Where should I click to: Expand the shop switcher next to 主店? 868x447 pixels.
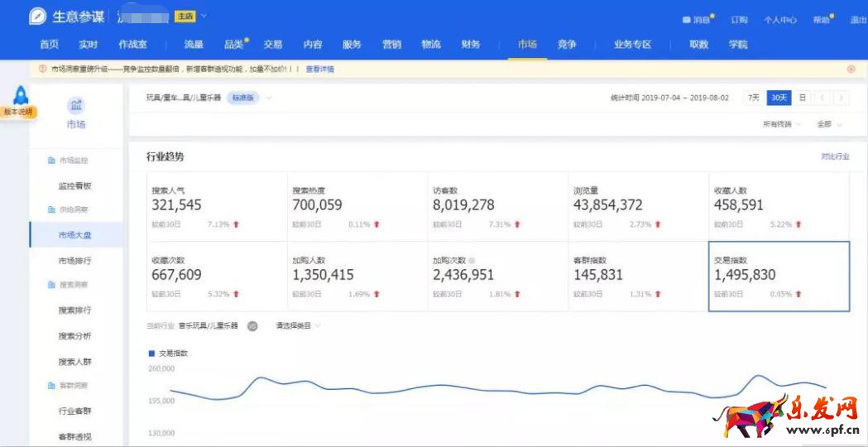[204, 17]
